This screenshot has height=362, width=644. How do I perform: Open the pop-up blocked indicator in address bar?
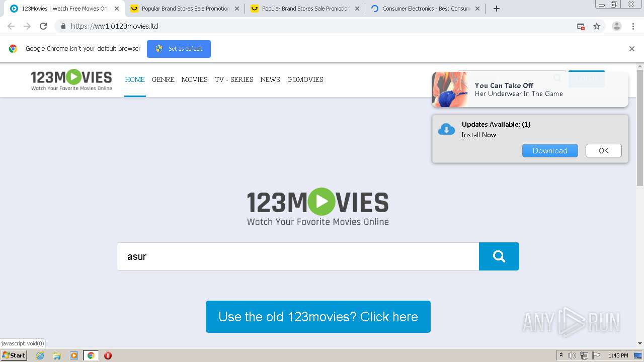[x=581, y=26]
